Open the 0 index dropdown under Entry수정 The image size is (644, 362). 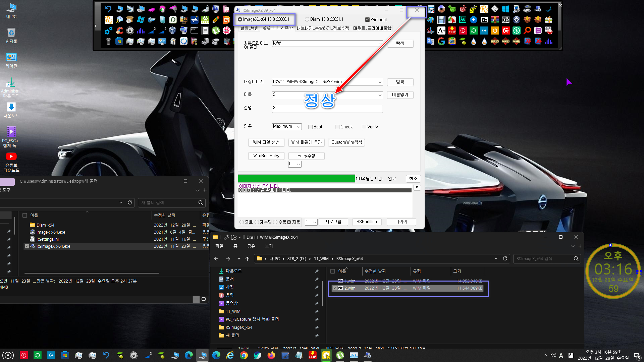pos(298,164)
